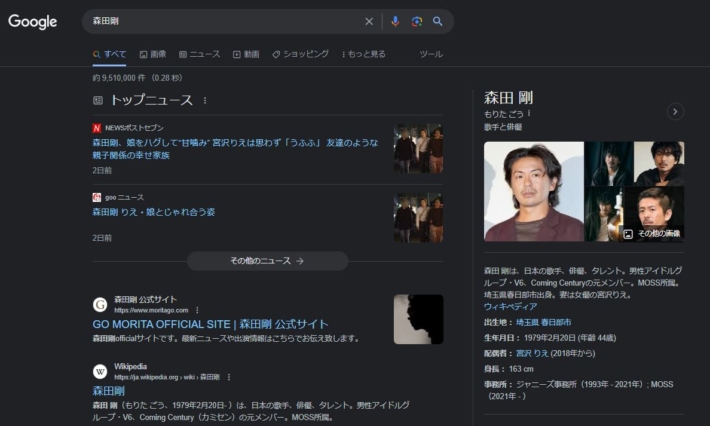
Task: Click the 森田 剛 knowledge panel title
Action: point(509,97)
